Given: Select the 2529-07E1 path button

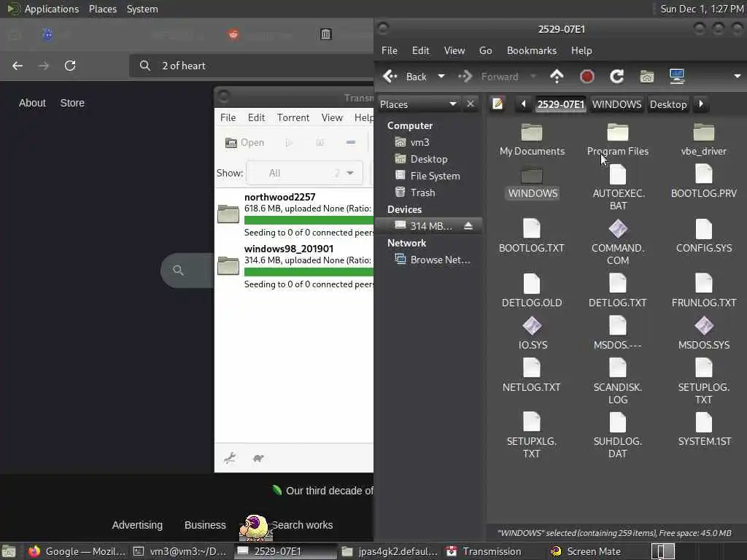Looking at the screenshot, I should pyautogui.click(x=560, y=104).
